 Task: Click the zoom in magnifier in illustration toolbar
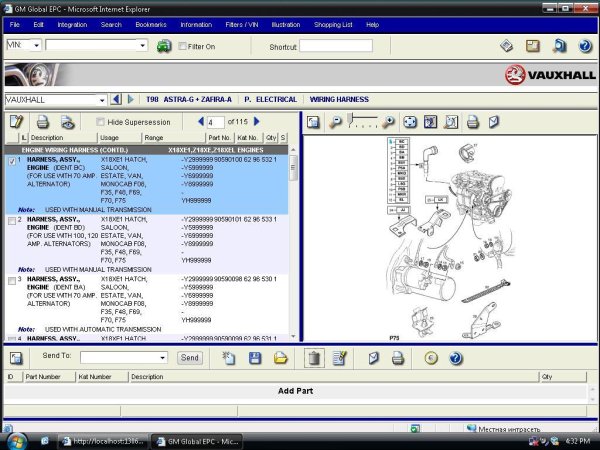click(389, 122)
